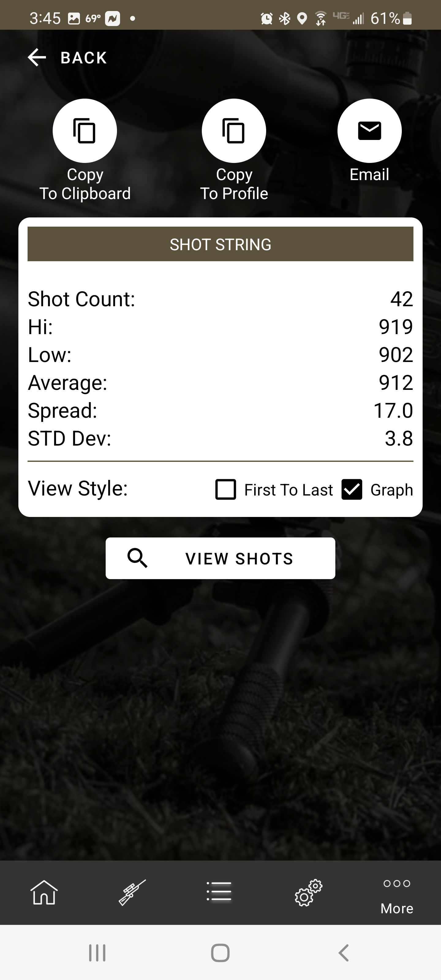Open the list menu icon
The height and width of the screenshot is (980, 441).
click(x=219, y=891)
